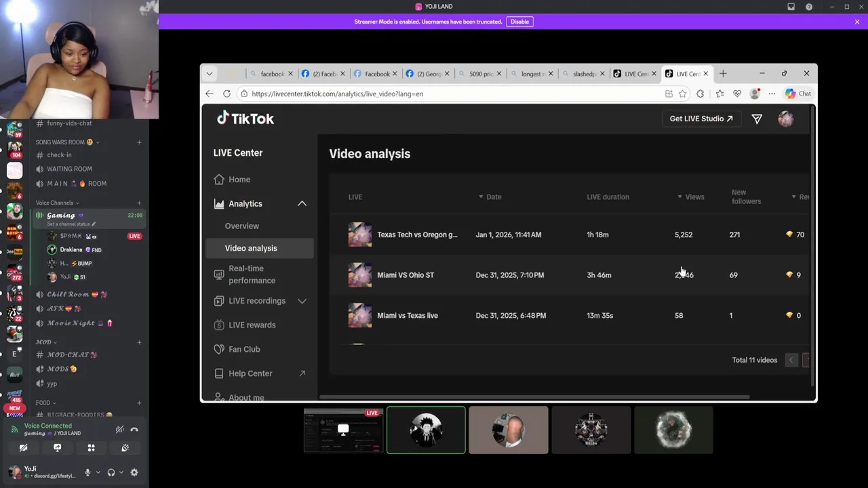The width and height of the screenshot is (868, 488).
Task: Open Discord inbox icon in title bar
Action: pyautogui.click(x=791, y=7)
